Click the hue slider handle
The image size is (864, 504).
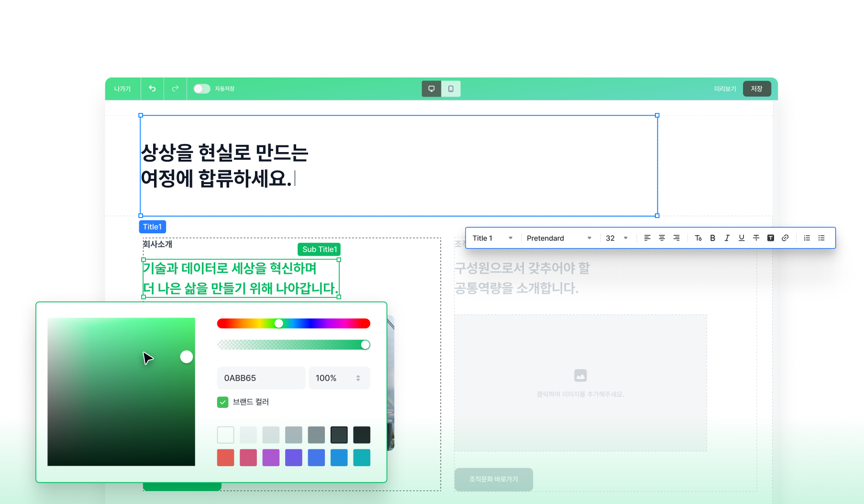279,324
